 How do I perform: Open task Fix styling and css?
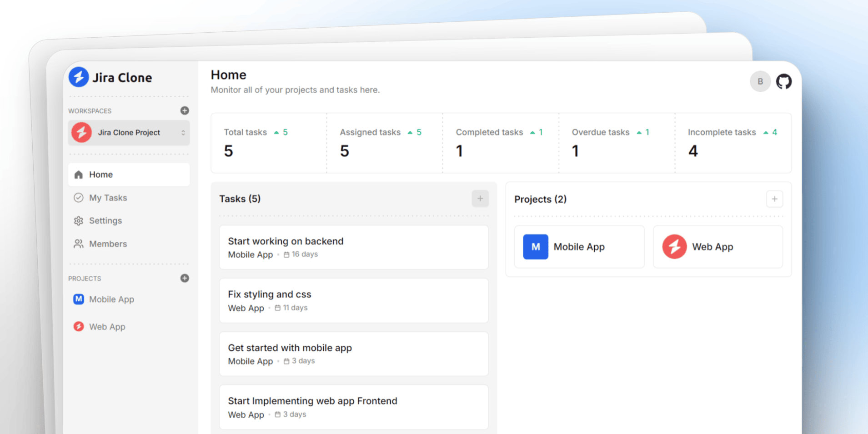click(x=354, y=300)
